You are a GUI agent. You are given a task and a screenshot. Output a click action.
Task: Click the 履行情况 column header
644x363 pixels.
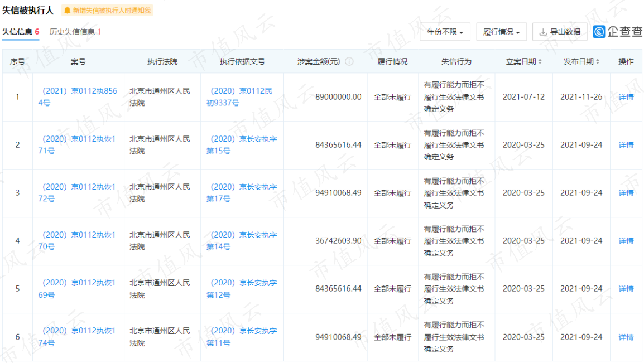(392, 61)
